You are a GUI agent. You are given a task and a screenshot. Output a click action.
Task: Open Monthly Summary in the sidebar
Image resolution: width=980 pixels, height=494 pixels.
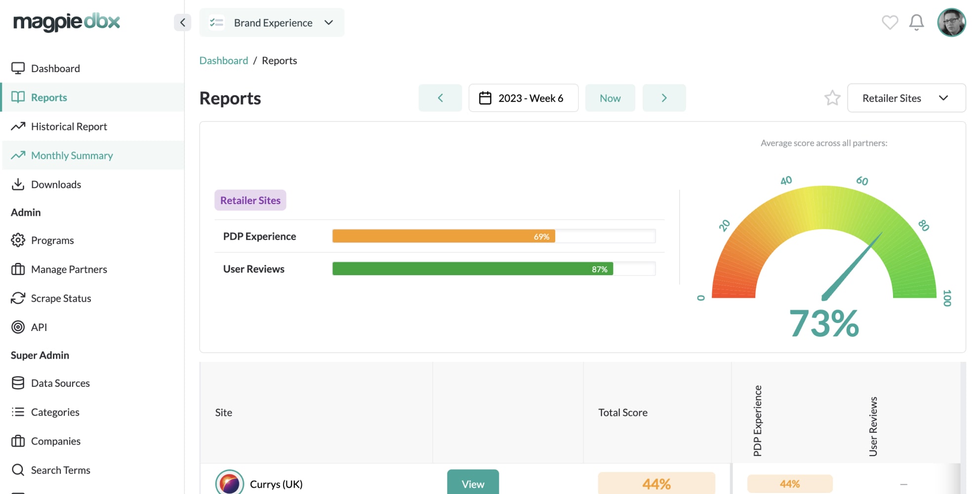click(x=92, y=155)
